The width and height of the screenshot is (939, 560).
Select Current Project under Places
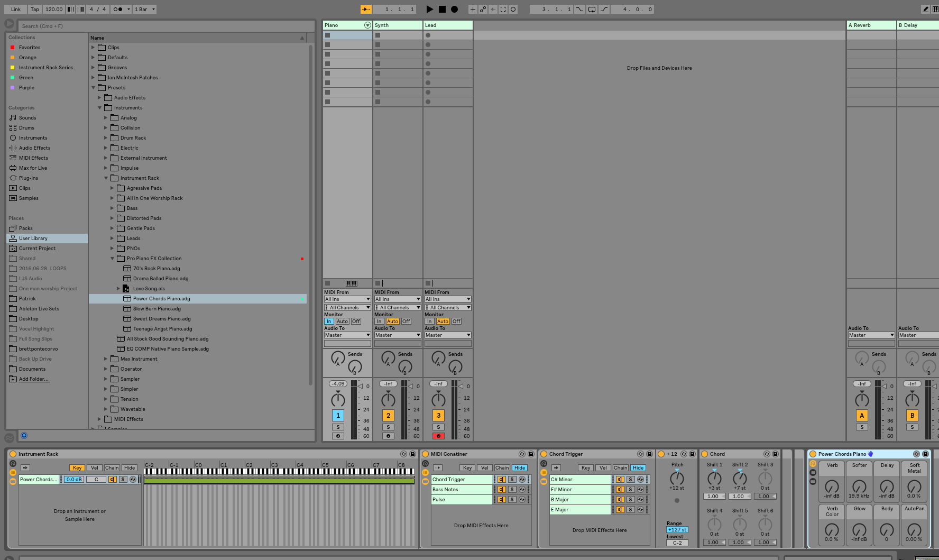(37, 249)
